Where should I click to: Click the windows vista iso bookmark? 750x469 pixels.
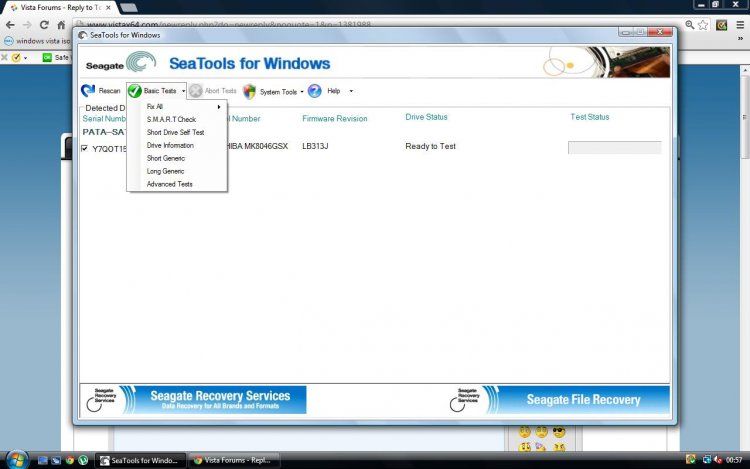pyautogui.click(x=37, y=41)
